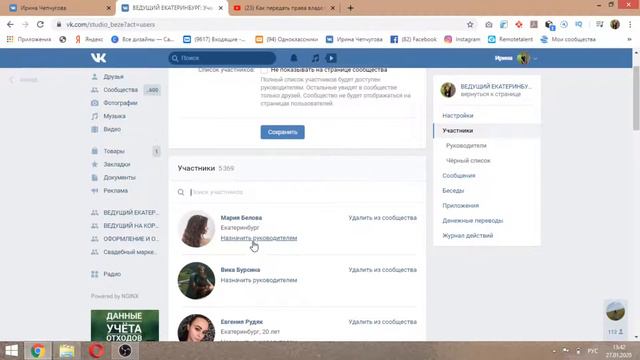This screenshot has width=640, height=360.
Task: Assign Мария Белова as manager
Action: click(x=259, y=238)
